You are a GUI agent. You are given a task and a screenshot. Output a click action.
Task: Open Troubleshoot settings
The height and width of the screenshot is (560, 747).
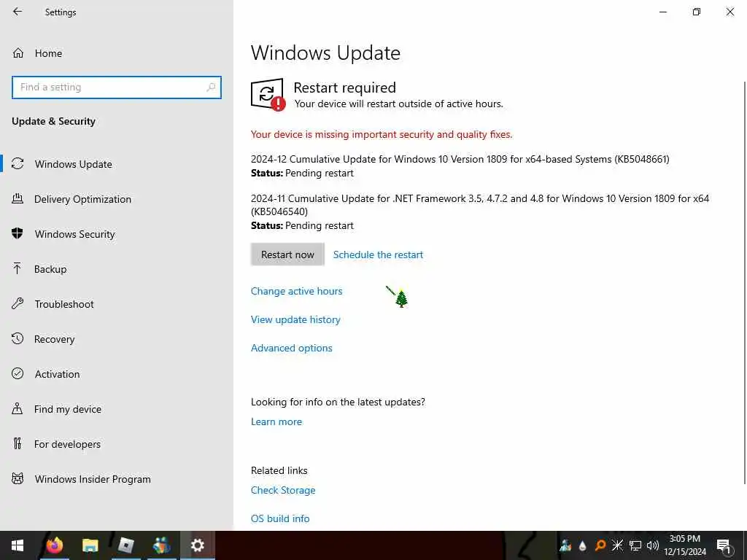pyautogui.click(x=64, y=304)
